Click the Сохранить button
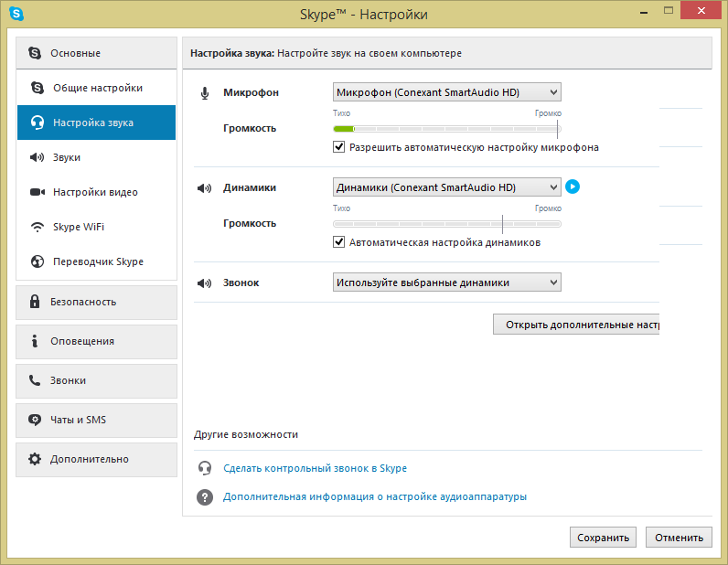Viewport: 728px width, 565px height. (x=603, y=538)
